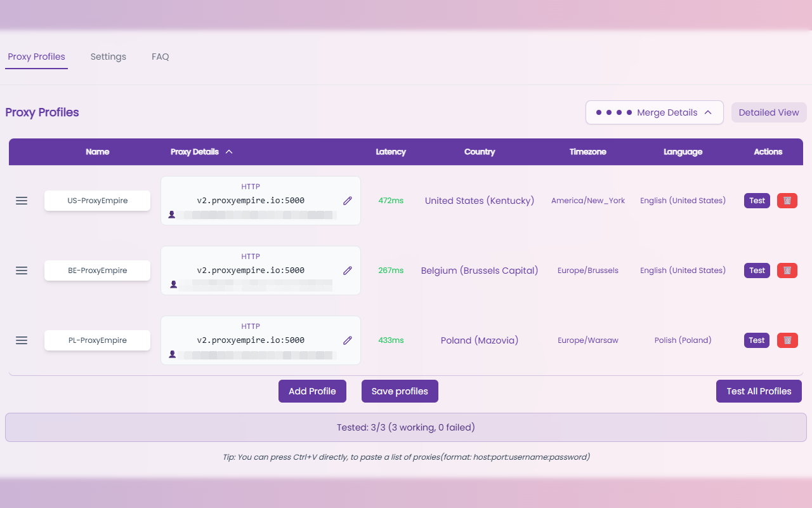
Task: Click the Polish (Poland) language cell
Action: [683, 340]
